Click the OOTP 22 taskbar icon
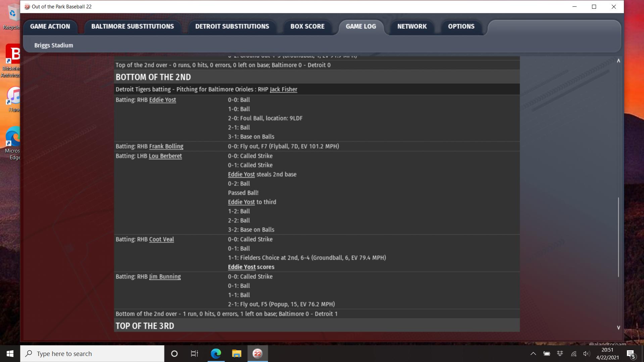644x362 pixels. click(x=257, y=354)
